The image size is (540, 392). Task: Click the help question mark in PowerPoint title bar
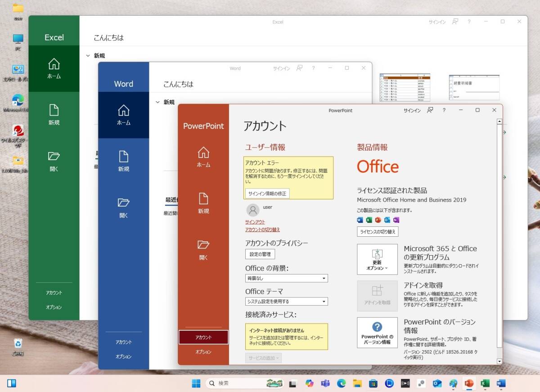coord(444,110)
